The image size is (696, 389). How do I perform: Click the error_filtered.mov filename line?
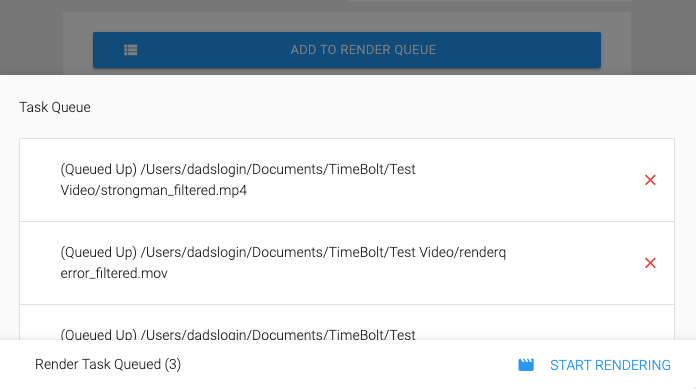tap(114, 273)
